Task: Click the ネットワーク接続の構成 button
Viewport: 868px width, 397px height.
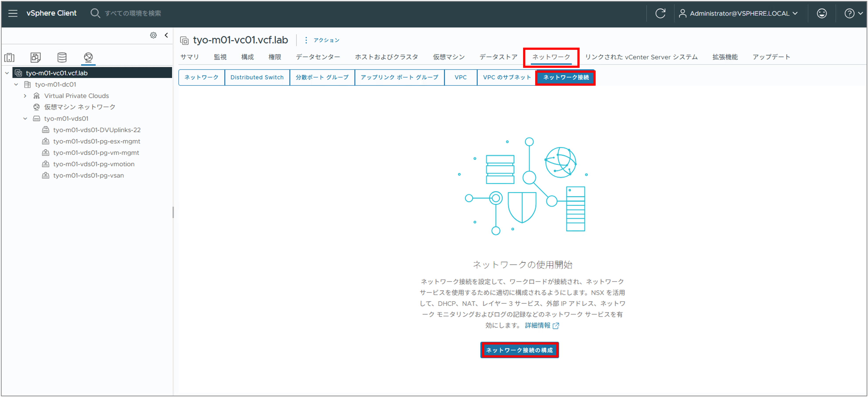Action: click(519, 350)
